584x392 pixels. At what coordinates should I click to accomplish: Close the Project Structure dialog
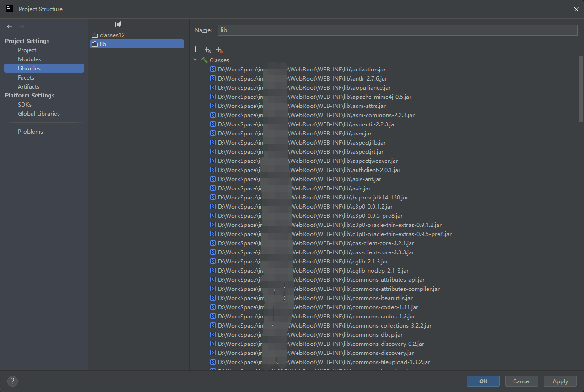click(575, 9)
